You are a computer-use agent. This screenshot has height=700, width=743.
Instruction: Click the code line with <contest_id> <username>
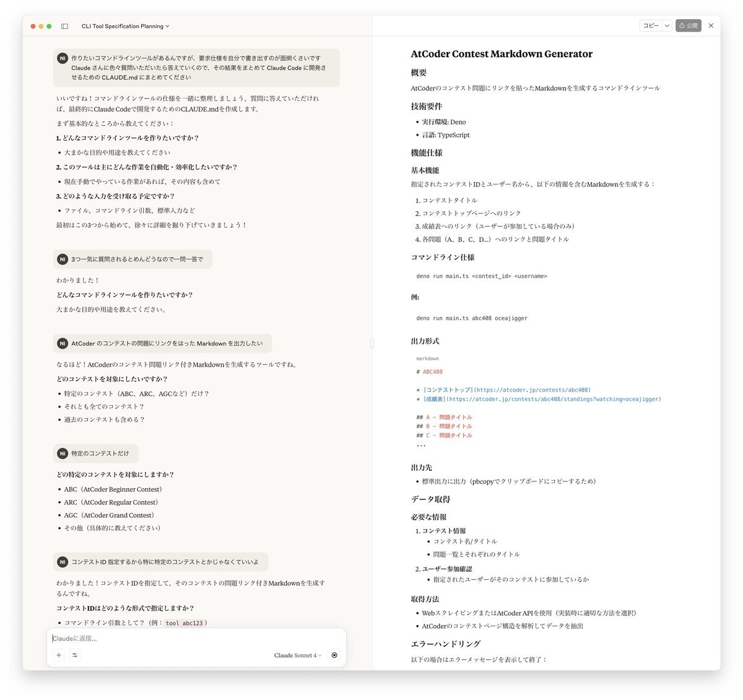pyautogui.click(x=482, y=276)
